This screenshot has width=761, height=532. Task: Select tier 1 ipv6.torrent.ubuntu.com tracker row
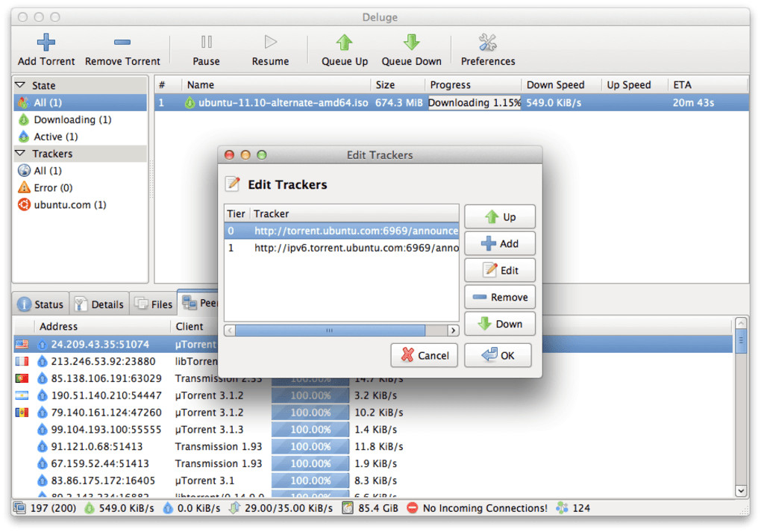pyautogui.click(x=341, y=248)
